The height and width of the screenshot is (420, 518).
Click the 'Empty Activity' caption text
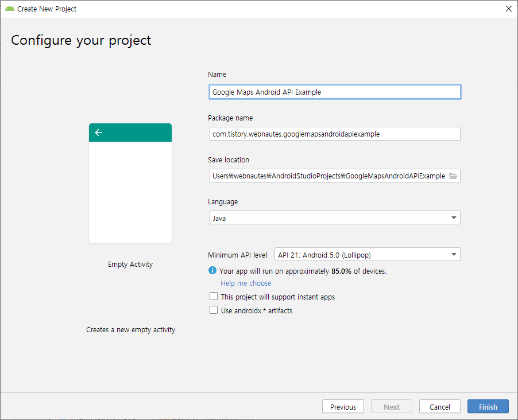[130, 265]
